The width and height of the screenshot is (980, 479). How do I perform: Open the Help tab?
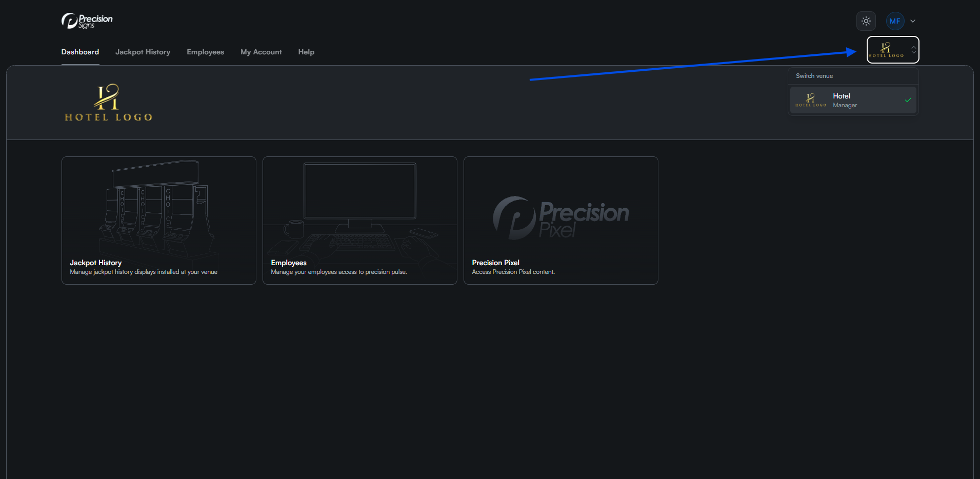pyautogui.click(x=306, y=52)
